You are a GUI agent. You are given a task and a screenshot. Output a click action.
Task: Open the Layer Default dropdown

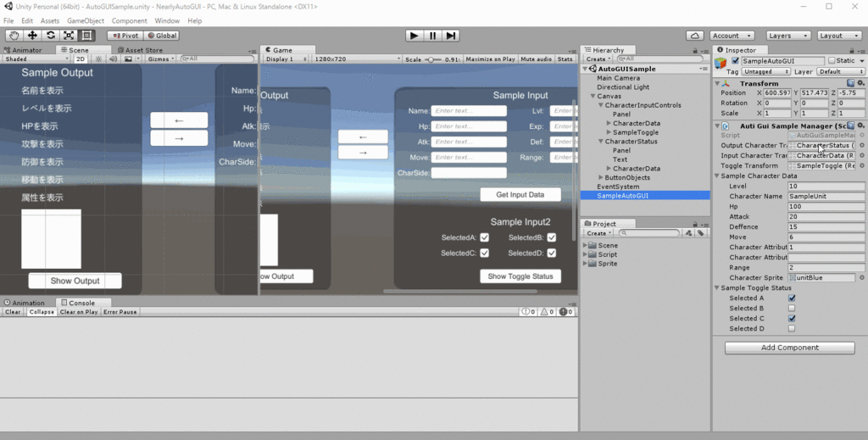coord(840,71)
